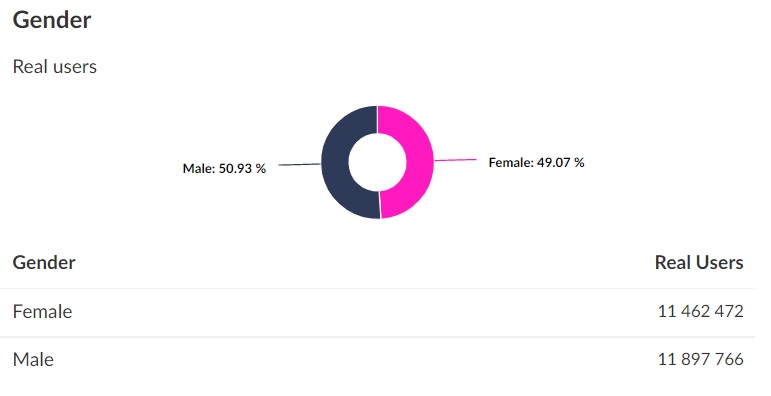Click the Real users chart subtitle
This screenshot has width=771, height=396.
point(55,66)
